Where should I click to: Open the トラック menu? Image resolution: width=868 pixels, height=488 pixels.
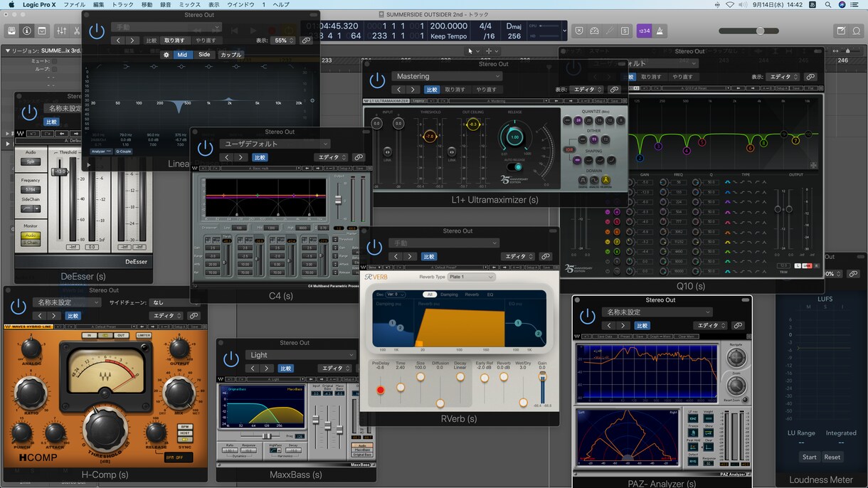(x=122, y=4)
